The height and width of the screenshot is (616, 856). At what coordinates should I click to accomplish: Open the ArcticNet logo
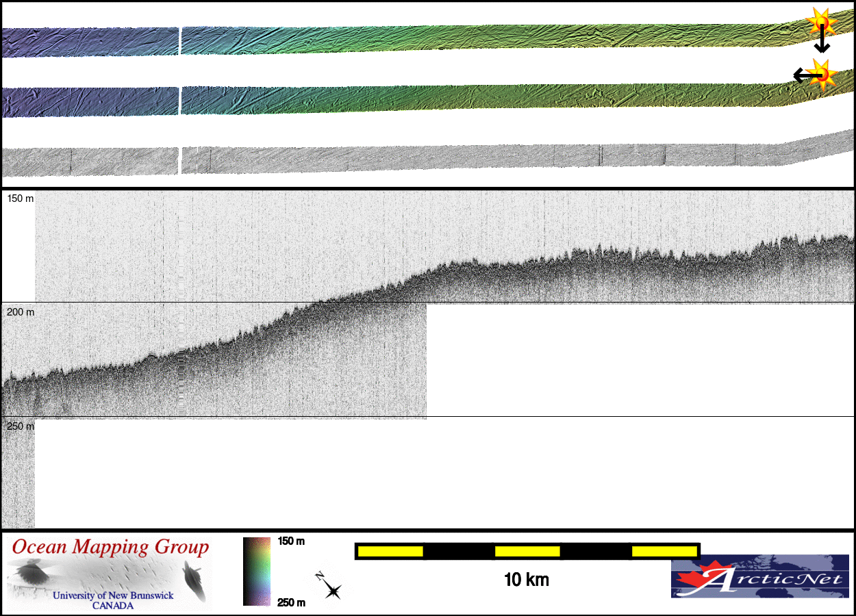(760, 576)
